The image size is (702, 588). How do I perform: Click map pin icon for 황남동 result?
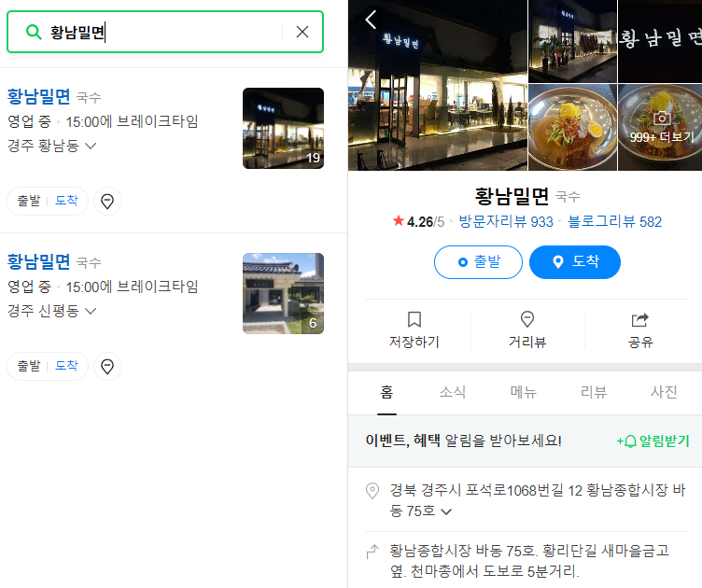pos(107,202)
